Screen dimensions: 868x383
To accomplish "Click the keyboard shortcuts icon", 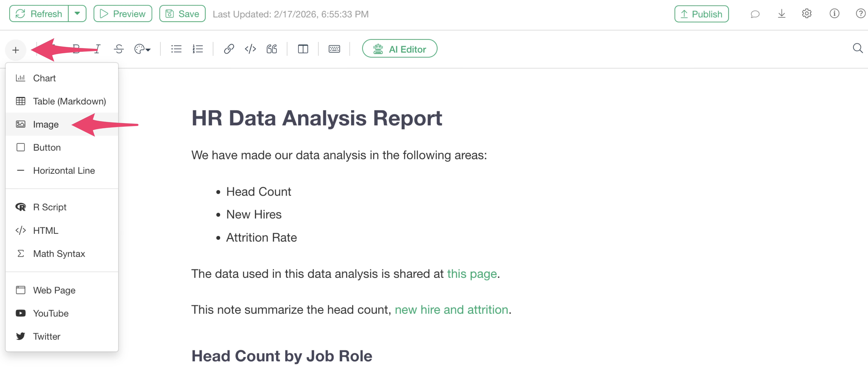I will pyautogui.click(x=334, y=49).
